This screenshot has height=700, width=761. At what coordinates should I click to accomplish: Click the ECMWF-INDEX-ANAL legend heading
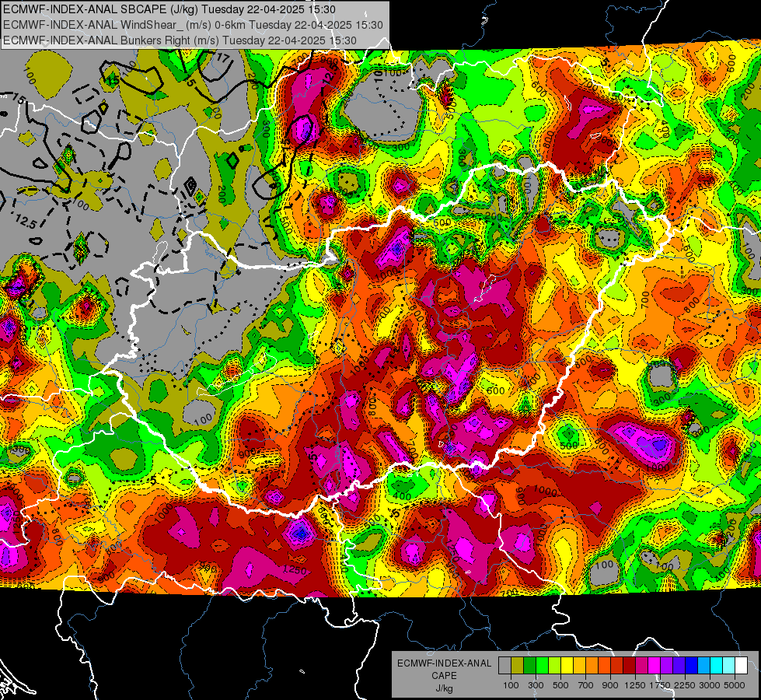point(445,663)
